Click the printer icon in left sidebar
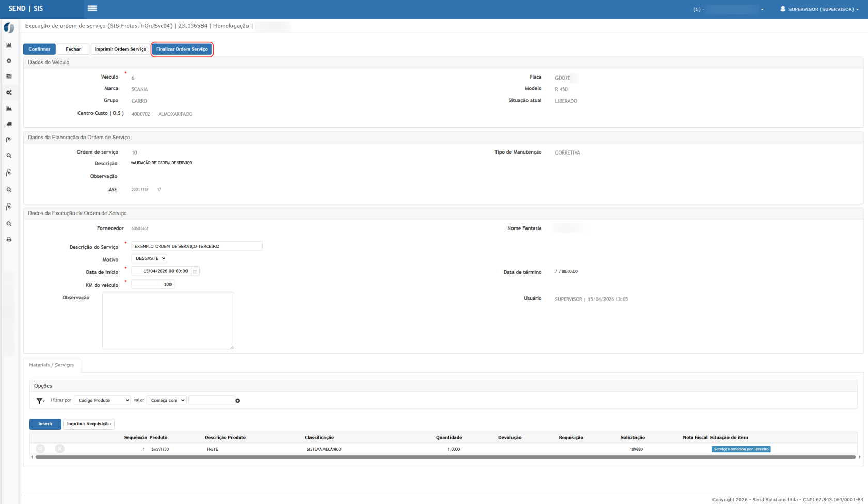Image resolution: width=868 pixels, height=504 pixels. point(9,240)
